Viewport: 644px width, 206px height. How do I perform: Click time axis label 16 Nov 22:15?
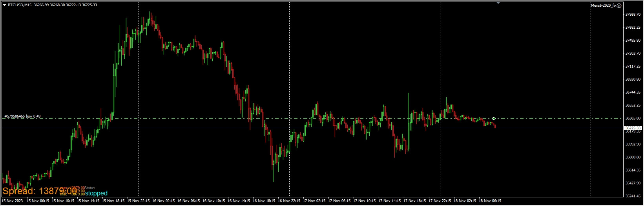[289, 201]
